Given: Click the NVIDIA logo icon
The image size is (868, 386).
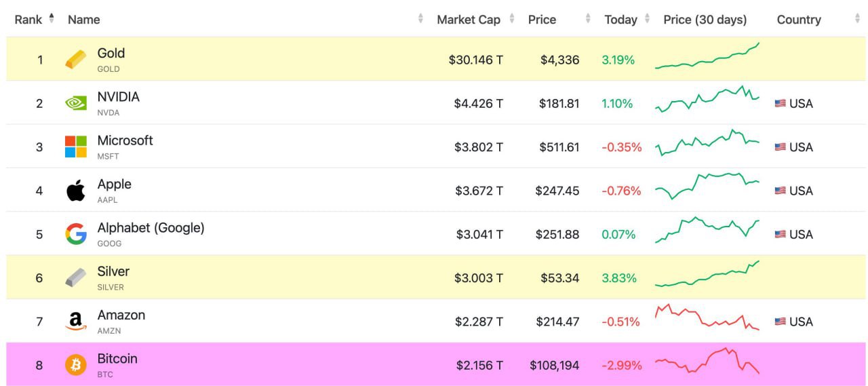Looking at the screenshot, I should pos(76,103).
